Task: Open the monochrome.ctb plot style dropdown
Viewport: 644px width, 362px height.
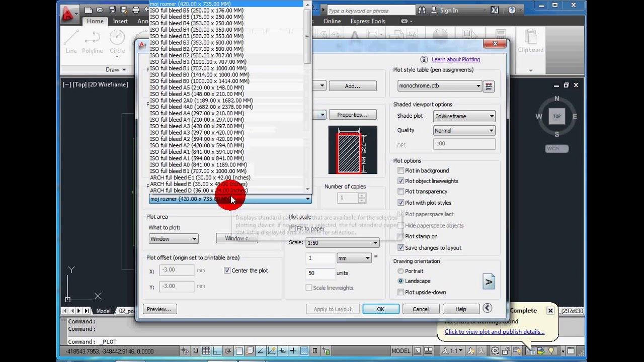Action: point(440,86)
